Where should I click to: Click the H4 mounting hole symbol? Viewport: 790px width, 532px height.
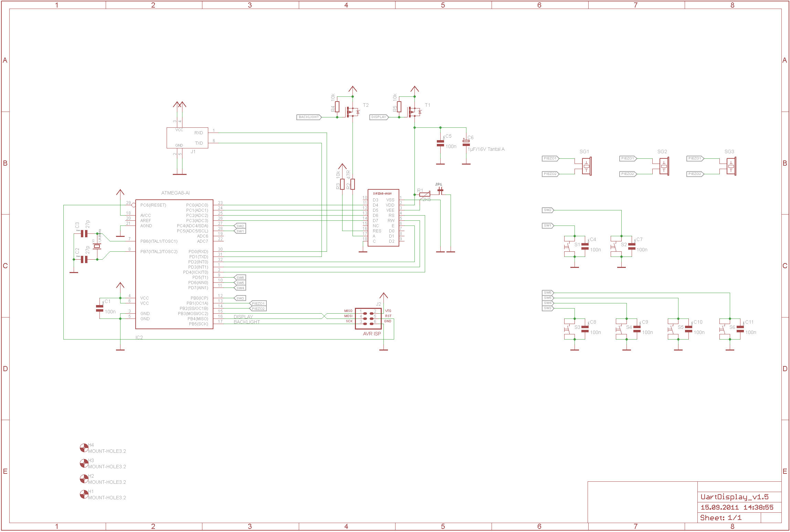pos(84,448)
